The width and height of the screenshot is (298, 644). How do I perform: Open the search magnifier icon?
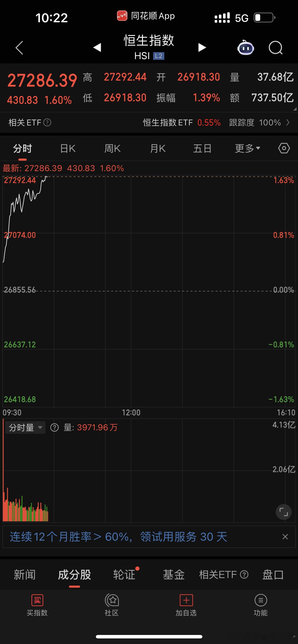(275, 48)
